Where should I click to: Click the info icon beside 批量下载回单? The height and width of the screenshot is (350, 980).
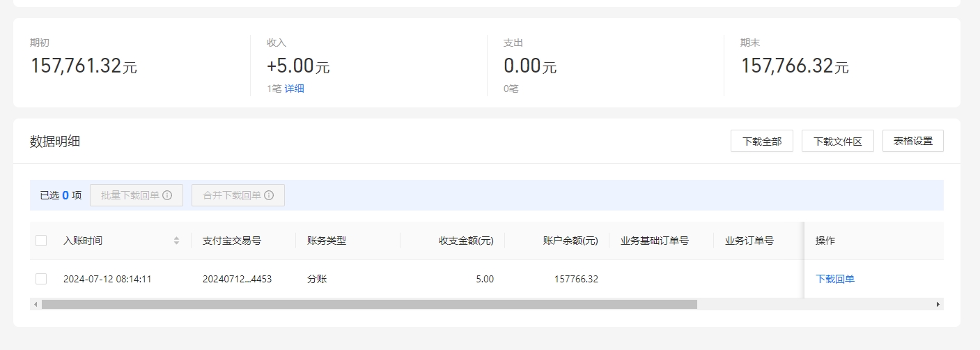167,195
